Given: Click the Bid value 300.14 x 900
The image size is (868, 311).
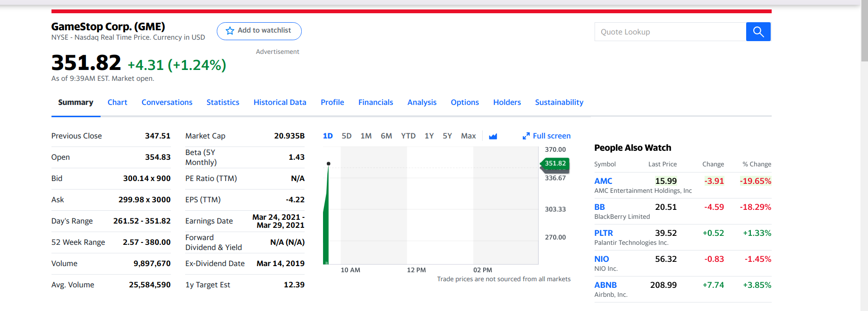Looking at the screenshot, I should click(147, 179).
